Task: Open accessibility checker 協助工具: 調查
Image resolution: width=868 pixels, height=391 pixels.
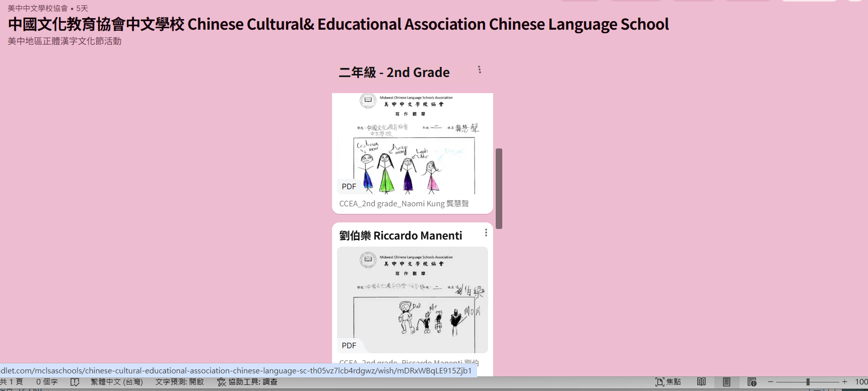Action: pyautogui.click(x=247, y=382)
